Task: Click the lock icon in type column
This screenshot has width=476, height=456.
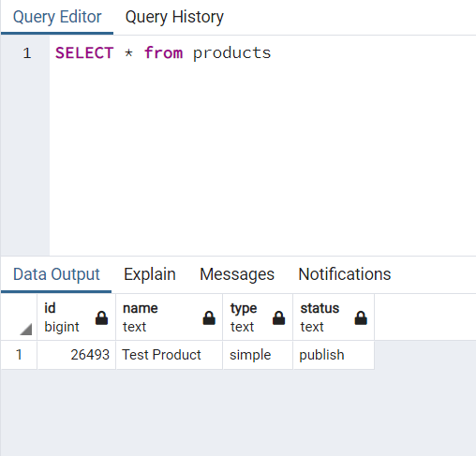Action: (x=278, y=317)
